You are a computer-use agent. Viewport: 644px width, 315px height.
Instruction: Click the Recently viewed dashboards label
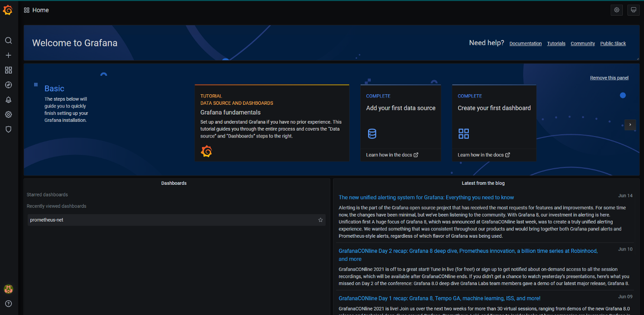click(x=57, y=206)
